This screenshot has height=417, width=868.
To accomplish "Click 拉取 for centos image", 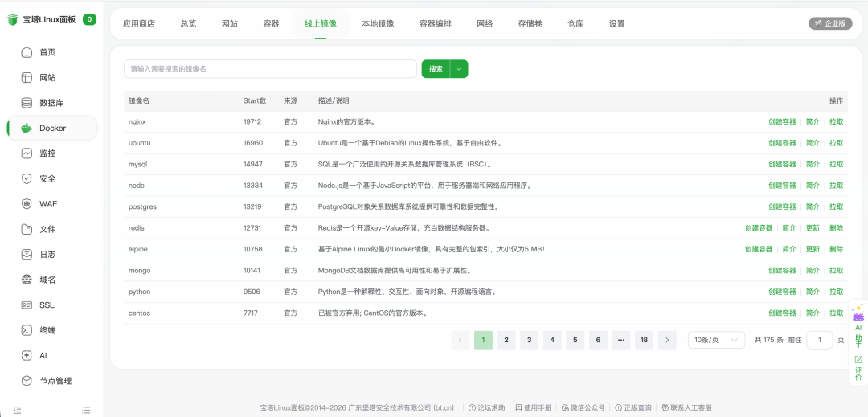I will 837,313.
